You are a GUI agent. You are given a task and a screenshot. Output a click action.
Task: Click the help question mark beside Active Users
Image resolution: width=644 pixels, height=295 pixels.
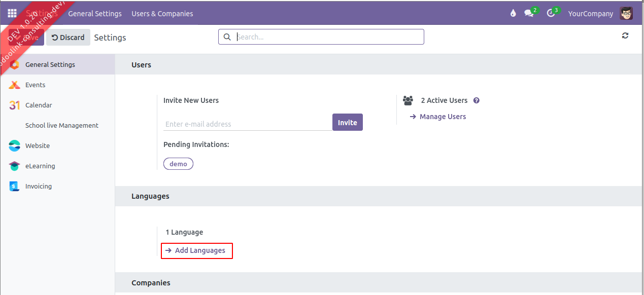pos(476,100)
